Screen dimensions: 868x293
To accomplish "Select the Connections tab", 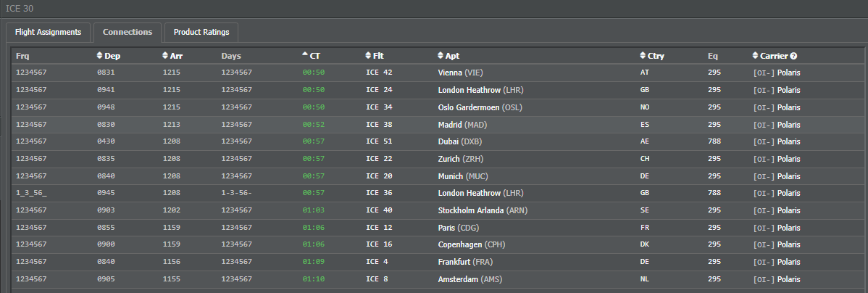I will pyautogui.click(x=128, y=32).
